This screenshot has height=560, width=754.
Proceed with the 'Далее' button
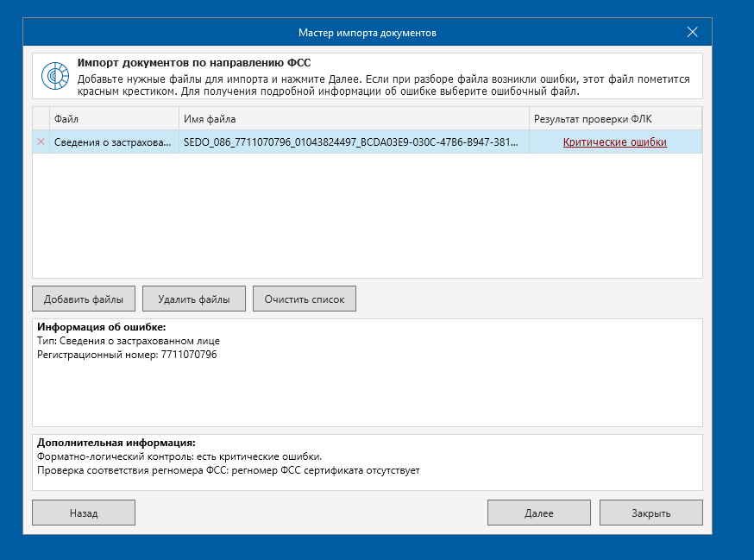point(539,513)
